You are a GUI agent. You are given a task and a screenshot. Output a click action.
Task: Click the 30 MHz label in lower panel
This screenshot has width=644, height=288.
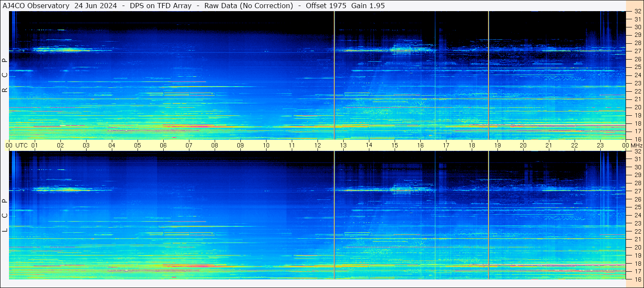point(637,167)
